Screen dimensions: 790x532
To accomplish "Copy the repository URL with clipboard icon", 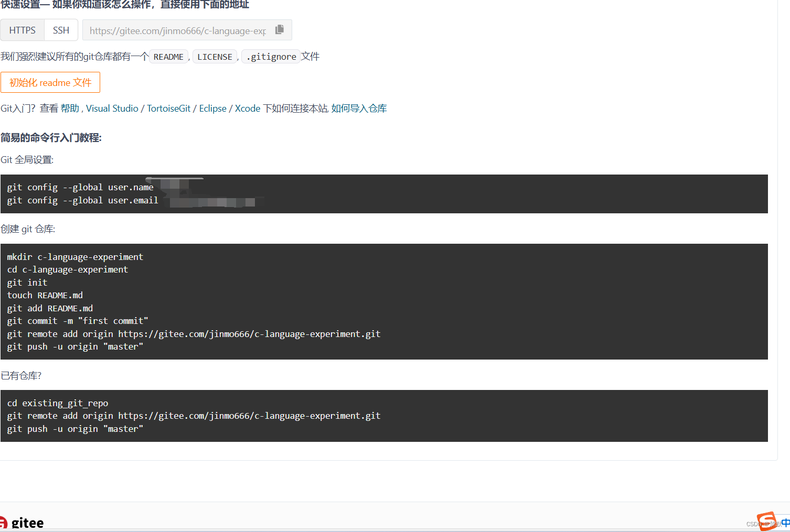I will (280, 30).
